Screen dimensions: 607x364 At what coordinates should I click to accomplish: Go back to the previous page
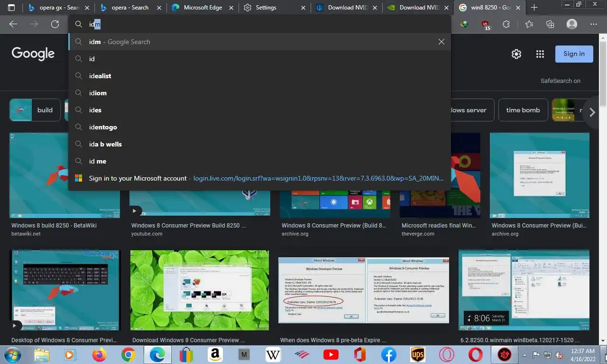tap(13, 24)
